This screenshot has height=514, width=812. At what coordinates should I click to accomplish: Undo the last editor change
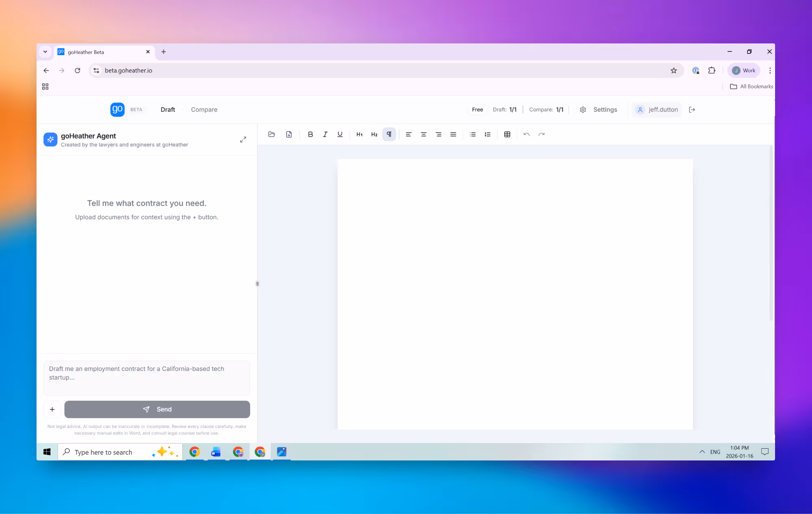526,134
